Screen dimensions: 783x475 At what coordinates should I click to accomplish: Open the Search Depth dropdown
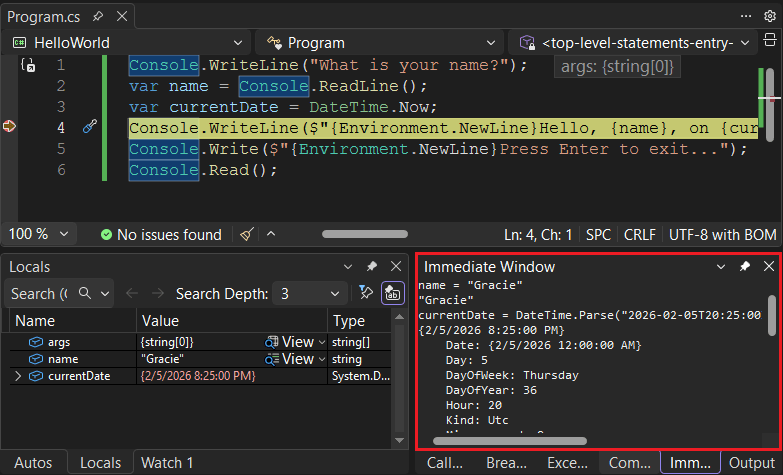point(310,294)
